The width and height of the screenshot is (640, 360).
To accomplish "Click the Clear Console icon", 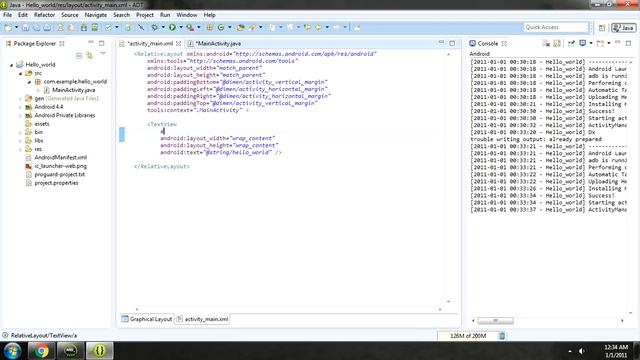I will click(x=546, y=43).
